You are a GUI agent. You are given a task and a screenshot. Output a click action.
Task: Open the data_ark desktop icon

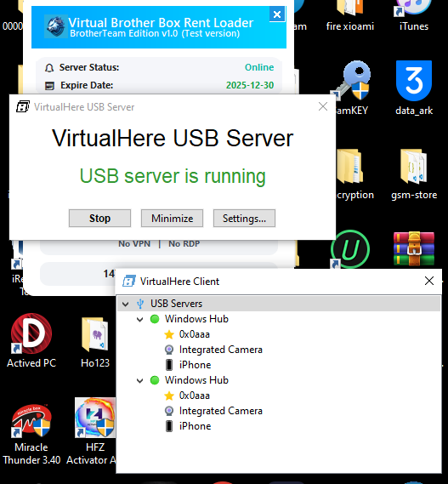coord(414,88)
